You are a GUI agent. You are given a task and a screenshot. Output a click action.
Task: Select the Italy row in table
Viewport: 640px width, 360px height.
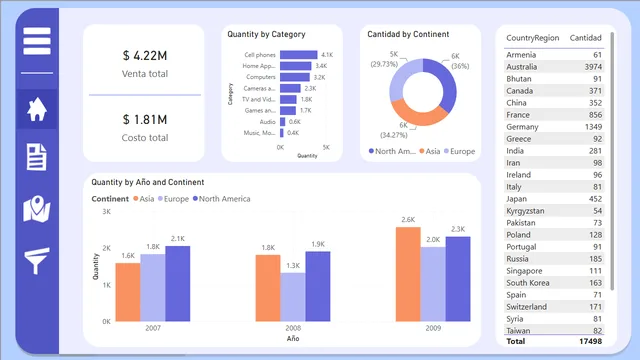tap(554, 187)
